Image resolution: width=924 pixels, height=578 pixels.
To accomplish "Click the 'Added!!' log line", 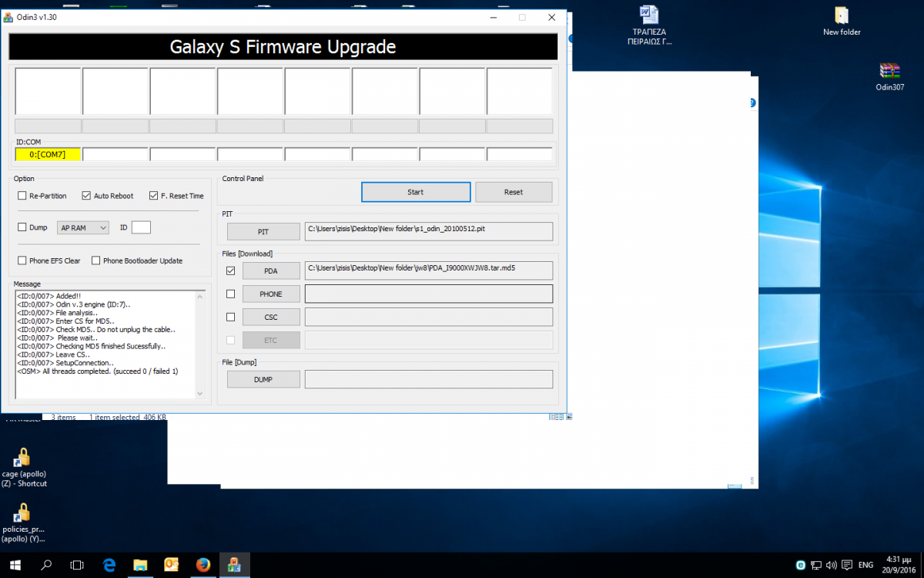I will coord(49,296).
